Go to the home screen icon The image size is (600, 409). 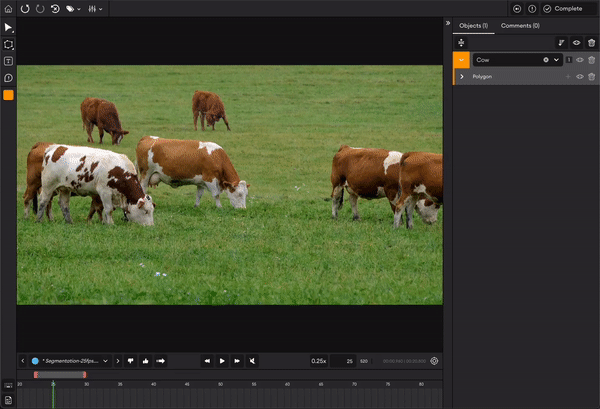8,8
